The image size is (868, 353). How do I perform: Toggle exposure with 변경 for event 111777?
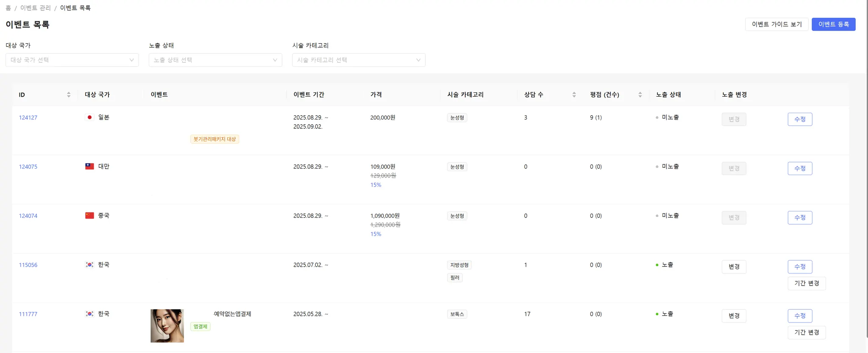pos(734,316)
